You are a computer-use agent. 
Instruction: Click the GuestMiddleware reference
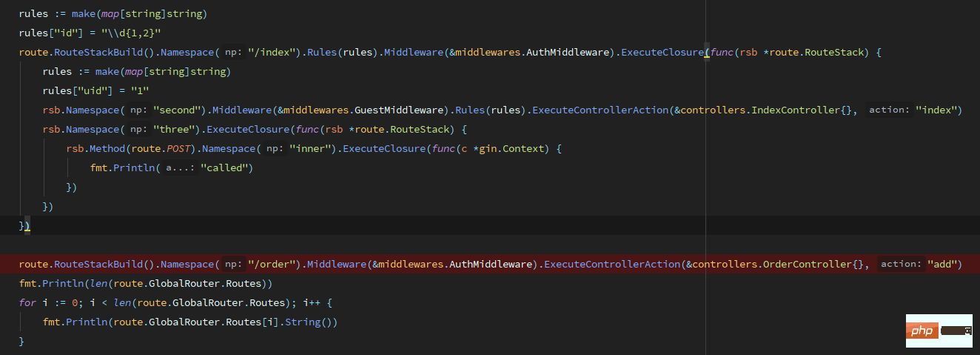pos(401,110)
